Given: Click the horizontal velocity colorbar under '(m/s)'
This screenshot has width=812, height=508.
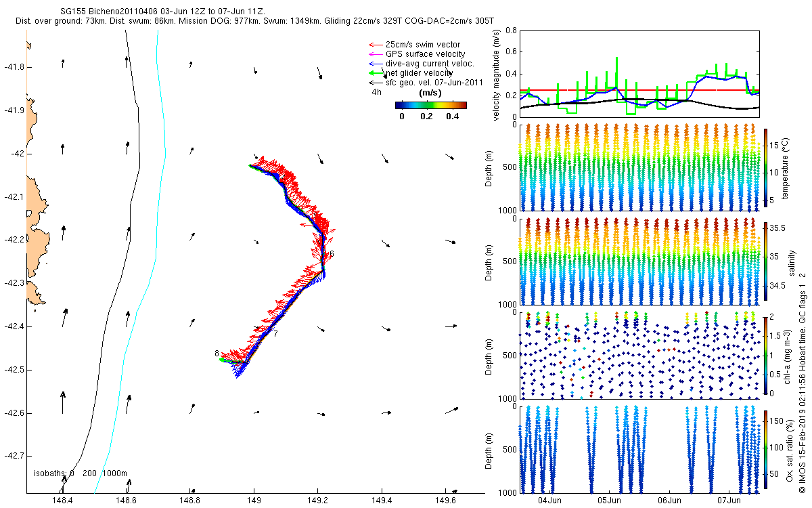Looking at the screenshot, I should click(x=431, y=105).
